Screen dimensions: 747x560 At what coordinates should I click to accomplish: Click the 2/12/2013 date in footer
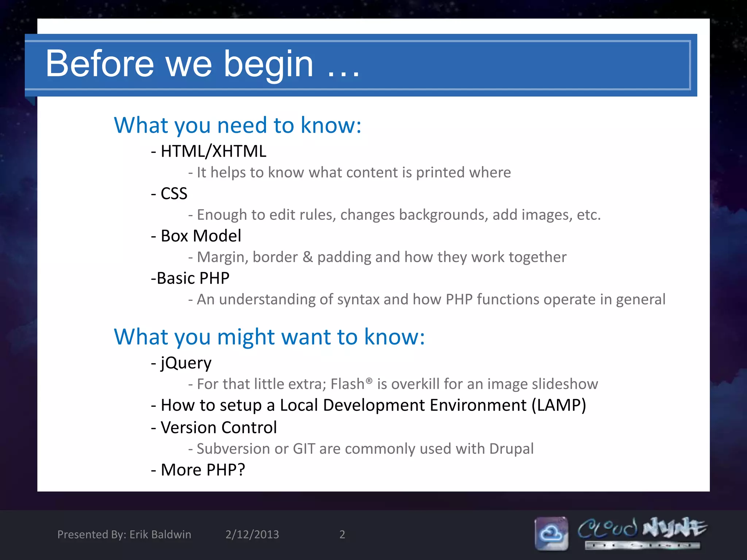[252, 534]
